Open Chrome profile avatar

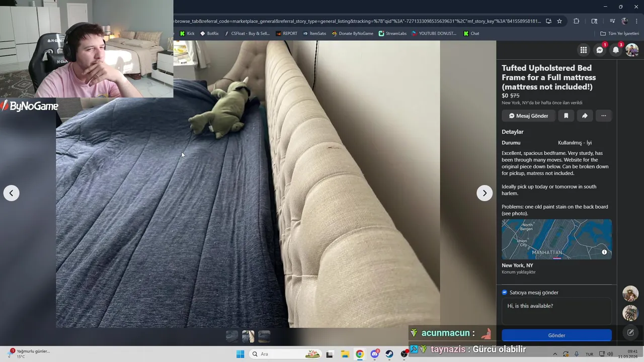click(x=625, y=21)
